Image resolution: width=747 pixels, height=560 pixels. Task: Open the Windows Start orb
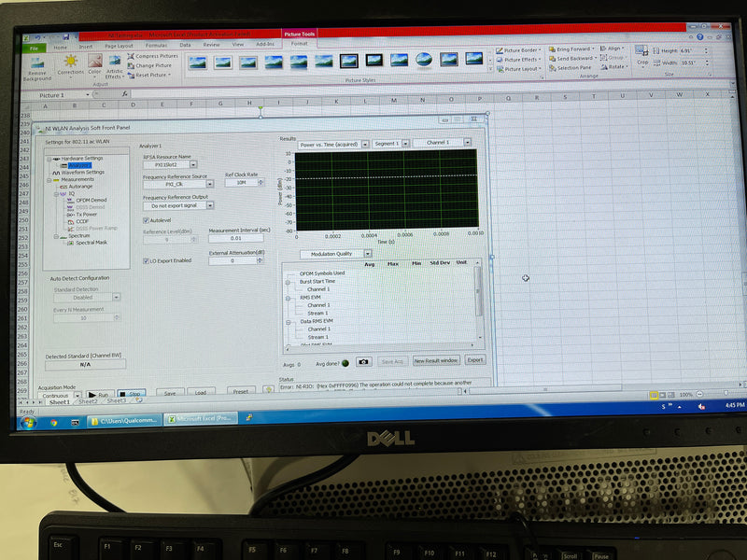pos(28,422)
